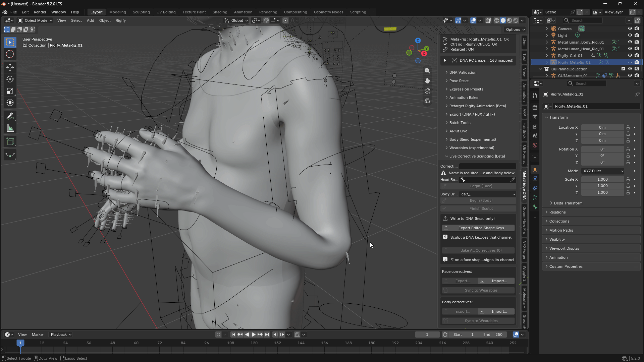Open the Object Data armature properties icon

coord(535,197)
